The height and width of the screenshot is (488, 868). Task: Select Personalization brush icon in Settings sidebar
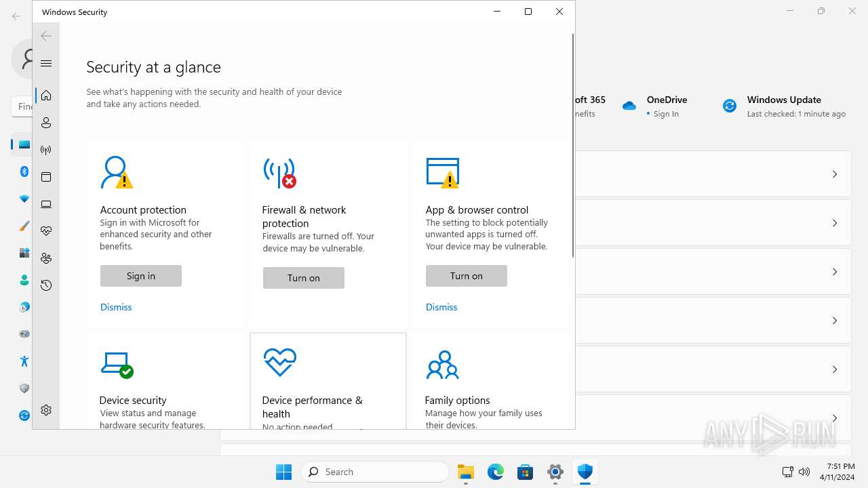click(x=24, y=226)
